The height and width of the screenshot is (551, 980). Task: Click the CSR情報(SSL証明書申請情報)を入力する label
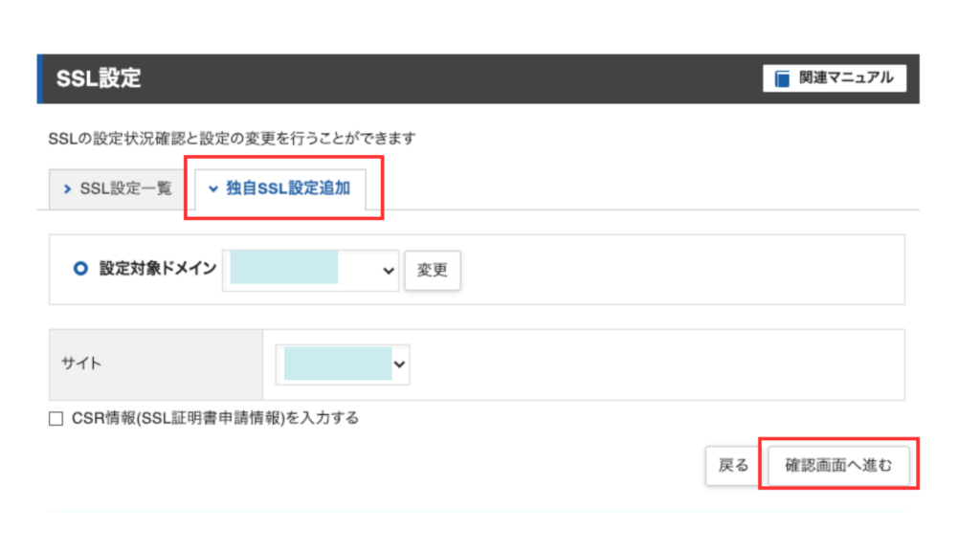[215, 418]
